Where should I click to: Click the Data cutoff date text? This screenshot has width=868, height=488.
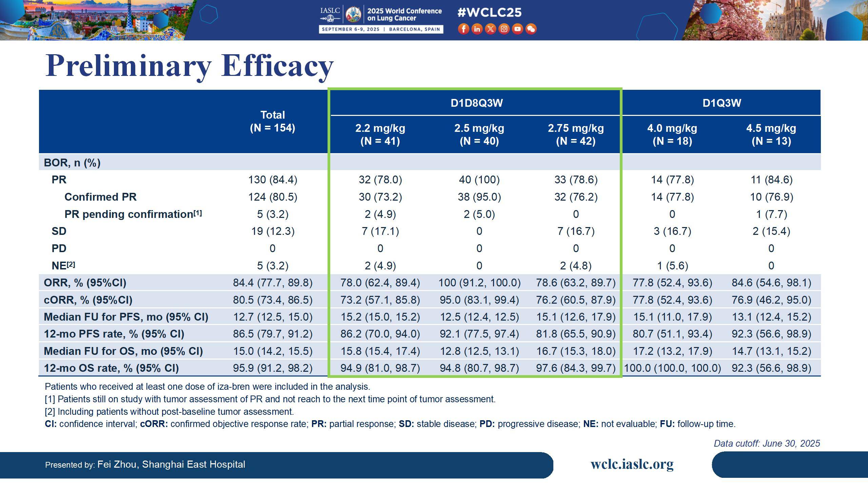[x=767, y=443]
